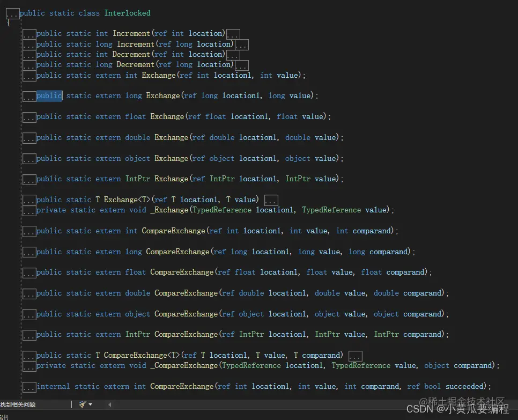
Task: Expand body ellipsis after int Increment(ref int location)
Action: click(233, 34)
